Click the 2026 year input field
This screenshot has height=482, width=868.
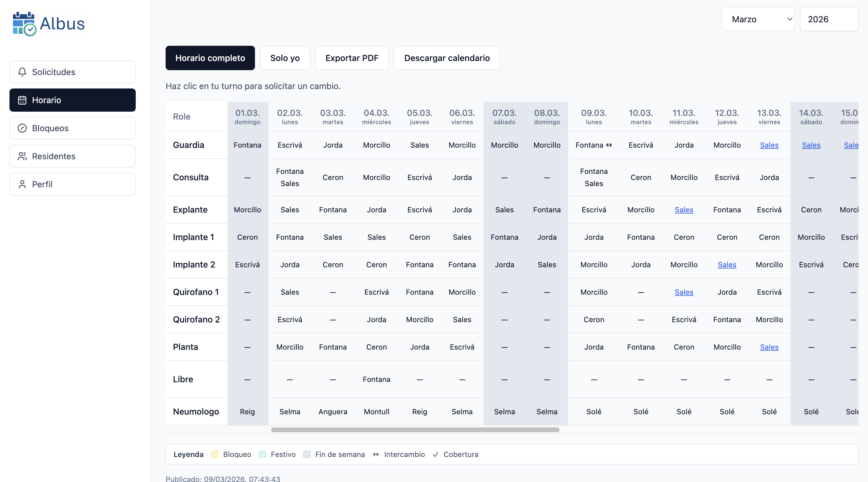(x=829, y=19)
